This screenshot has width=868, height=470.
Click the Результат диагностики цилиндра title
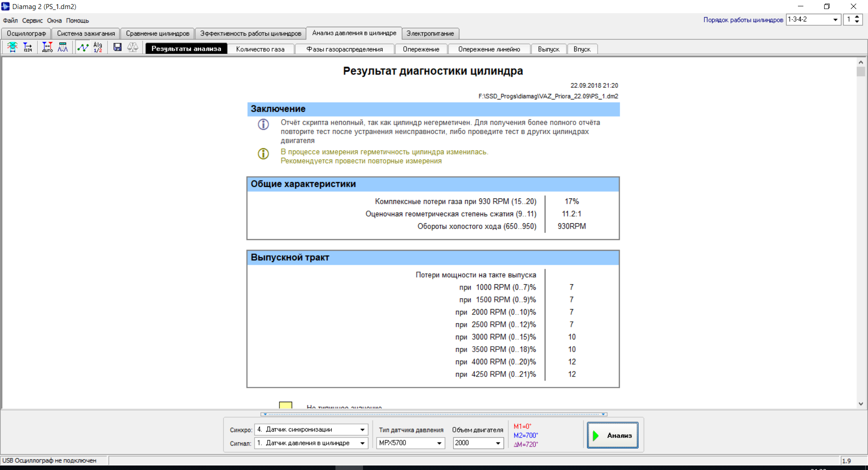[x=433, y=71]
